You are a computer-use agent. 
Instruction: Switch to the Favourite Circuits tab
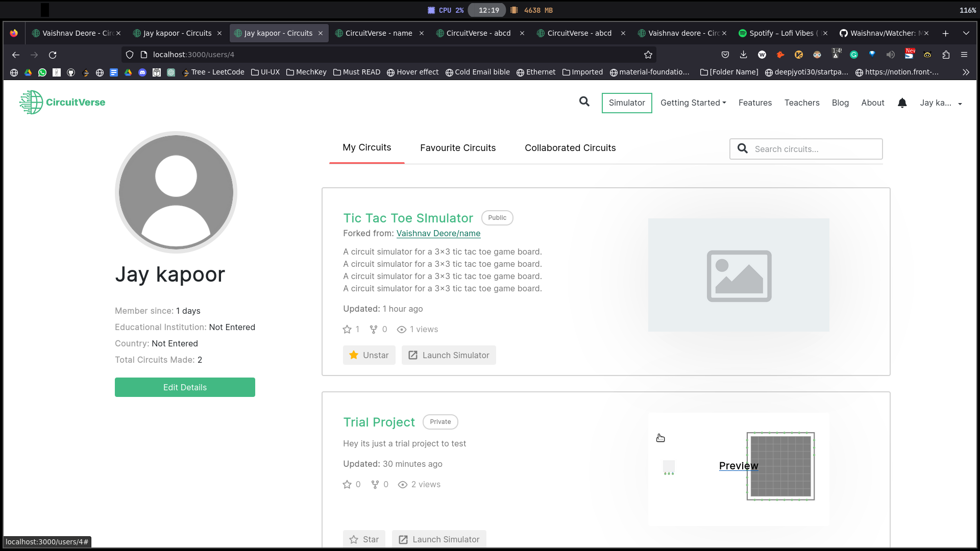click(458, 148)
